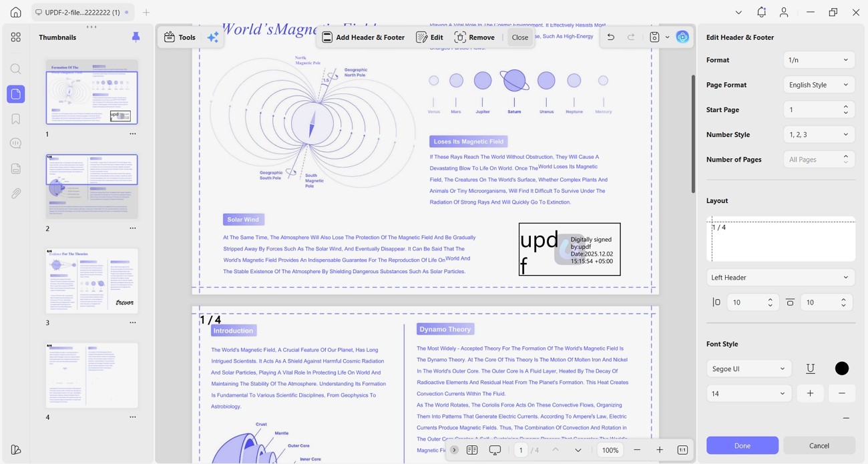Redo the last action

631,37
